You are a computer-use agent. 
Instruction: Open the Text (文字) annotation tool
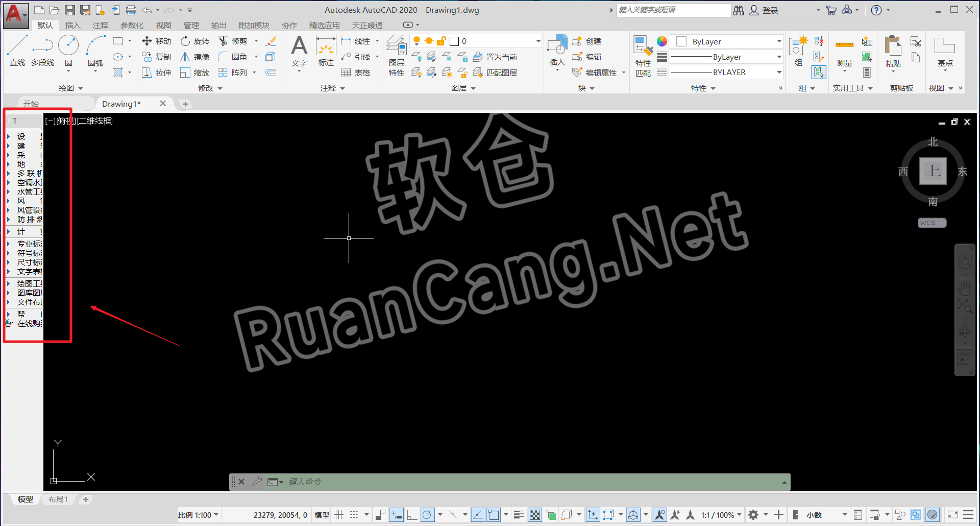pyautogui.click(x=299, y=51)
